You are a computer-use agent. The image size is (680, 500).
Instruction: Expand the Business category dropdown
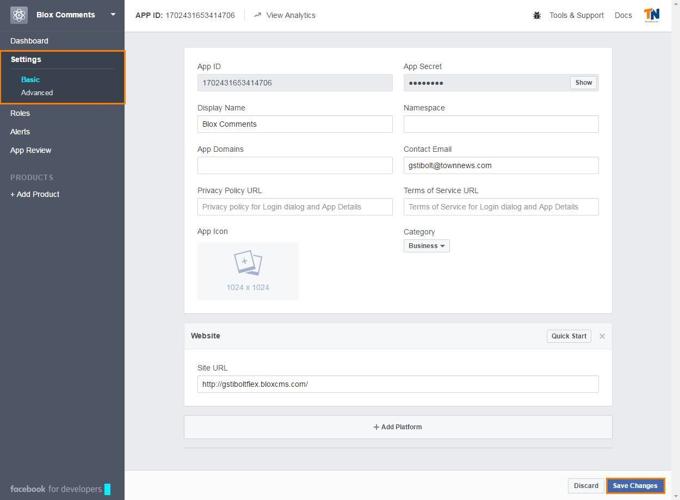427,246
